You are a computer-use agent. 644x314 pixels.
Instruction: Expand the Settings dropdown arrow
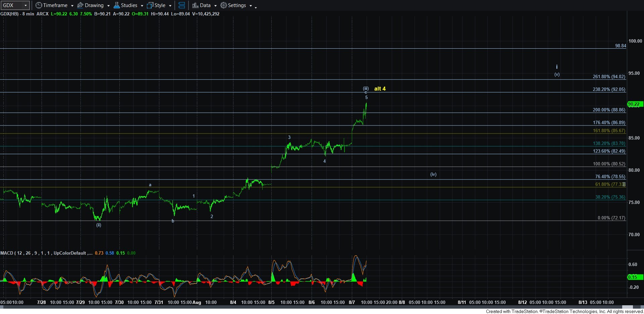251,6
